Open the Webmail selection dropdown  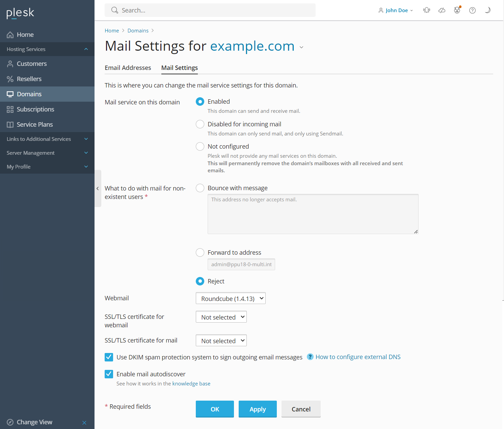[x=231, y=298]
